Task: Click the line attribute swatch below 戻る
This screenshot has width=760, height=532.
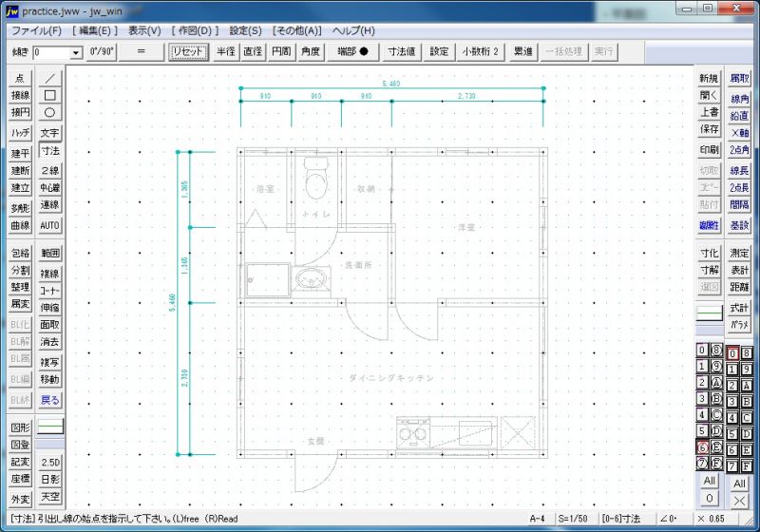Action: pyautogui.click(x=50, y=427)
